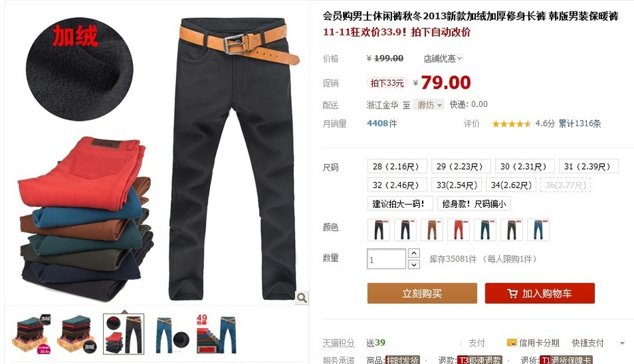Select the khaki brown pants color swatch
The image size is (634, 364).
(432, 230)
